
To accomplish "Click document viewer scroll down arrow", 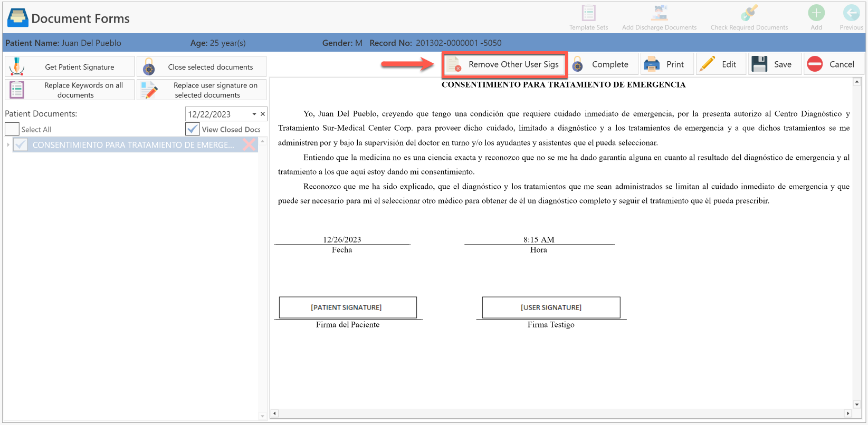I will [857, 404].
